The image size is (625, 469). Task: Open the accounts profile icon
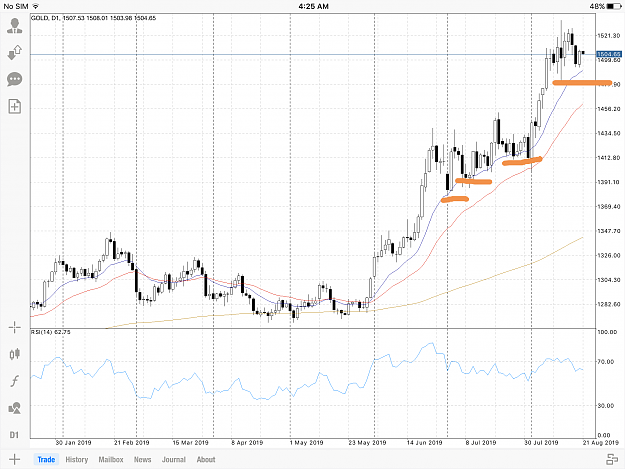coord(14,26)
